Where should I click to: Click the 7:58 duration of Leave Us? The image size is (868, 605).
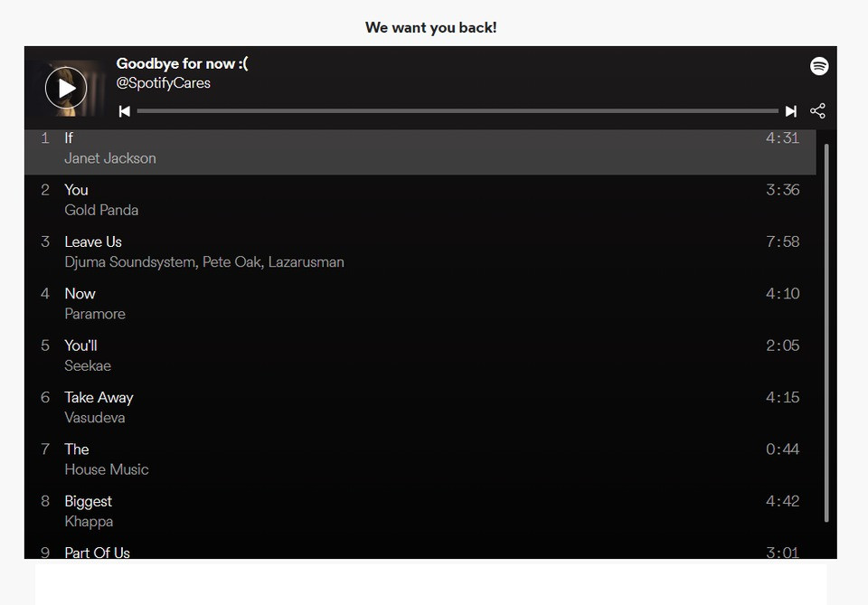(x=782, y=241)
